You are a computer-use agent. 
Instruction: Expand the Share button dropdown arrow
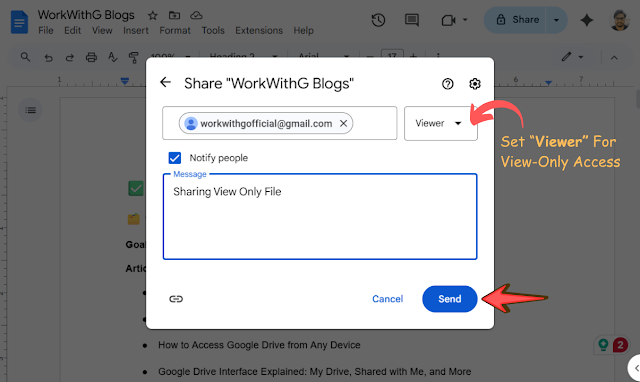tap(556, 20)
